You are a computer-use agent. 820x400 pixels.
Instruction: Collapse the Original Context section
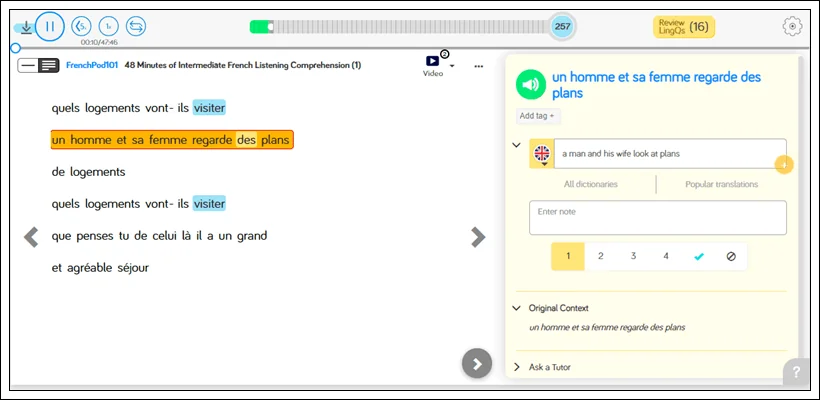[517, 308]
